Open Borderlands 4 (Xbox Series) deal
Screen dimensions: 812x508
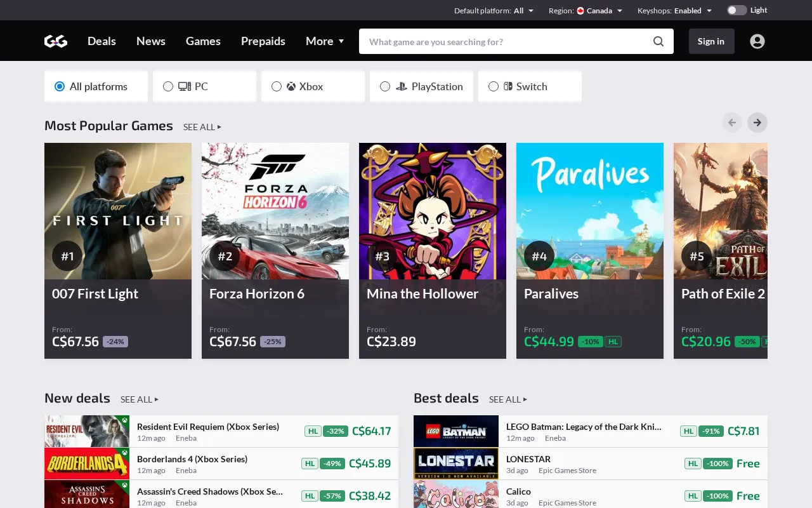tap(192, 459)
